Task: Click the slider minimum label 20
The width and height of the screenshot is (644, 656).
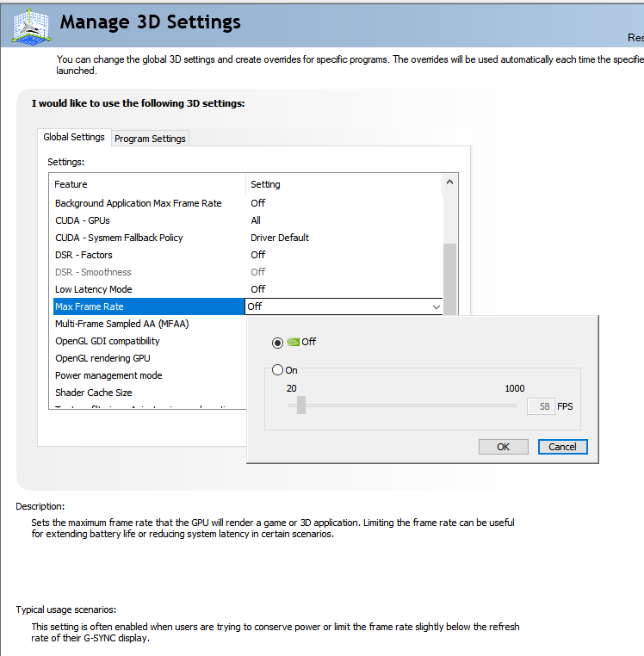Action: click(x=291, y=388)
